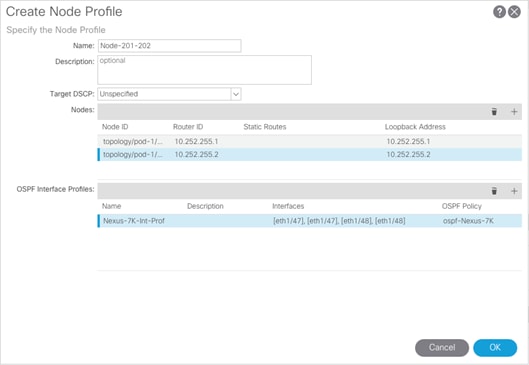Add an OSPF Interface Profile with the plus icon

(514, 191)
